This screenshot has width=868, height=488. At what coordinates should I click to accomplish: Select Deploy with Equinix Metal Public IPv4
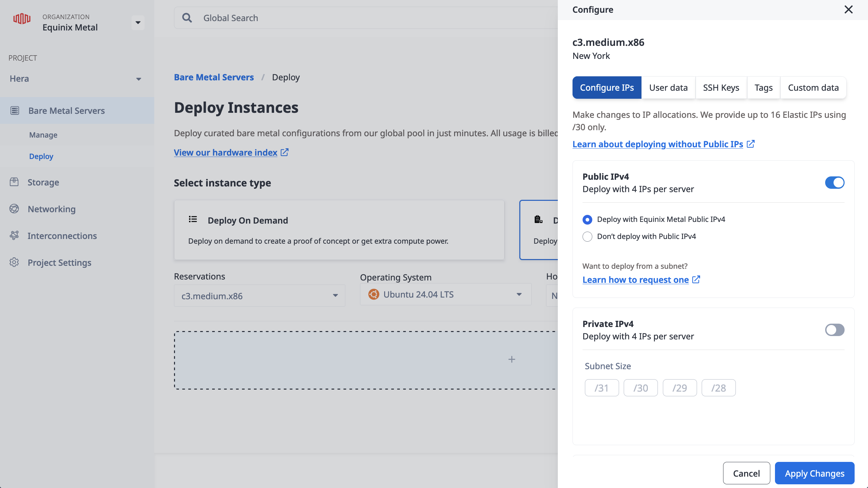coord(587,220)
